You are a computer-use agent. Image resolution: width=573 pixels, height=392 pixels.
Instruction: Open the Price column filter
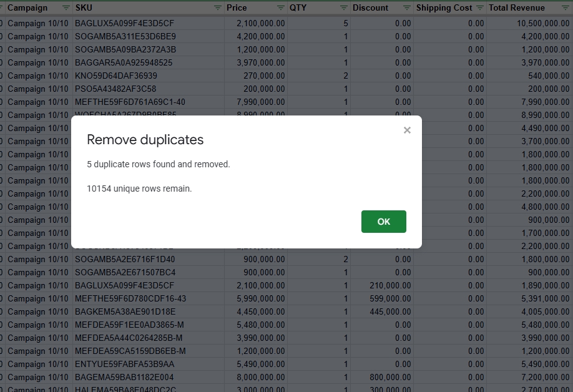[281, 7]
